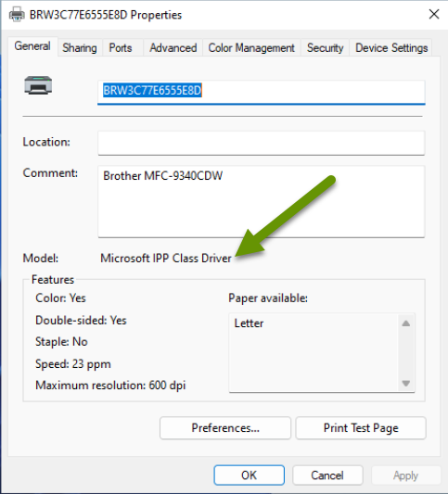448x494 pixels.
Task: Confirm the dialog with OK
Action: [250, 475]
